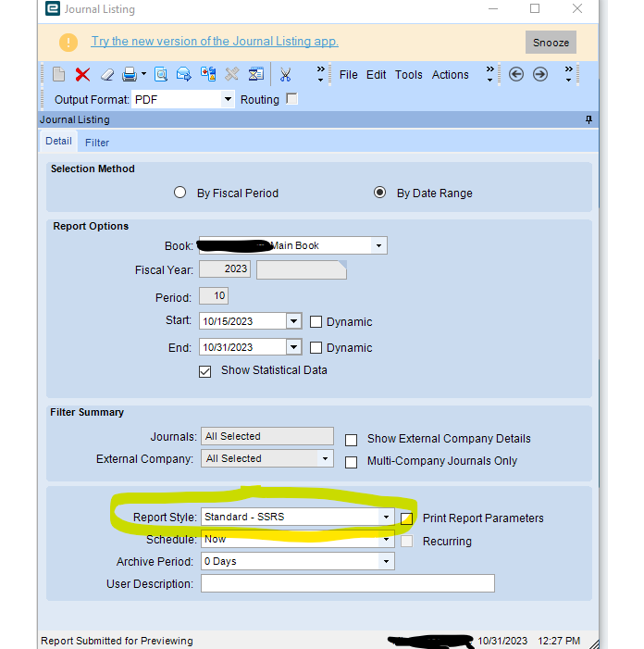Click the fiscal year suffix field
644x649 pixels.
[x=302, y=269]
